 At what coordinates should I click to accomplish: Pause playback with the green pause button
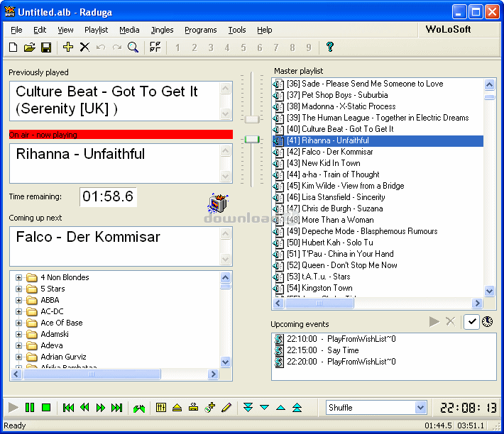[30, 408]
